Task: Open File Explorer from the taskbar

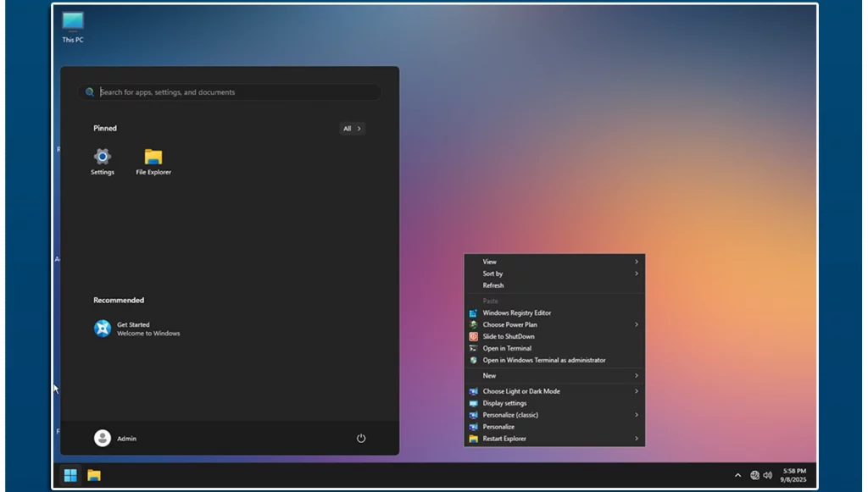Action: click(94, 475)
